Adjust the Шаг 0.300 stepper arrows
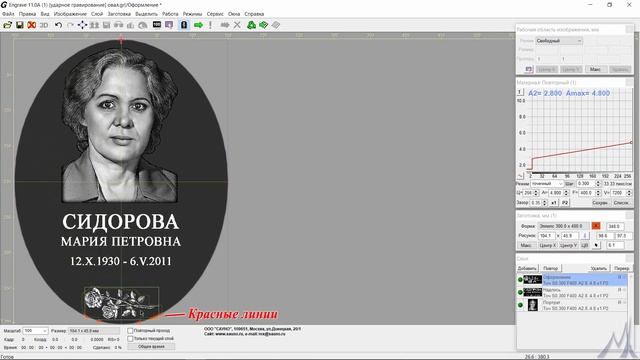 tap(598, 184)
